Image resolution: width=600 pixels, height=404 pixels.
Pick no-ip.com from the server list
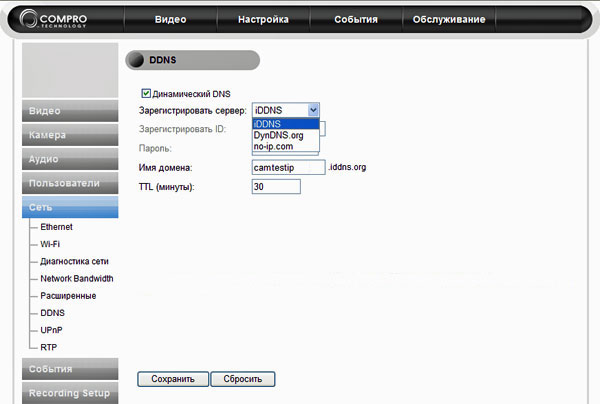[x=285, y=146]
